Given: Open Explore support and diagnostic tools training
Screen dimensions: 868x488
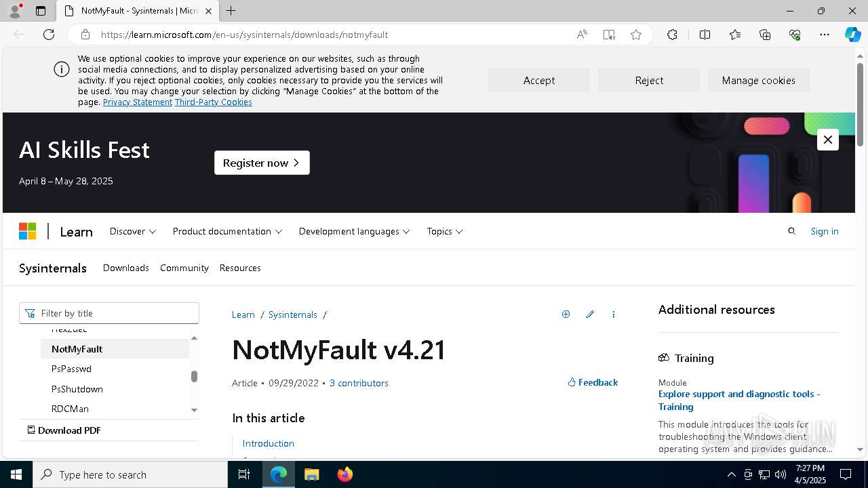Looking at the screenshot, I should point(739,400).
